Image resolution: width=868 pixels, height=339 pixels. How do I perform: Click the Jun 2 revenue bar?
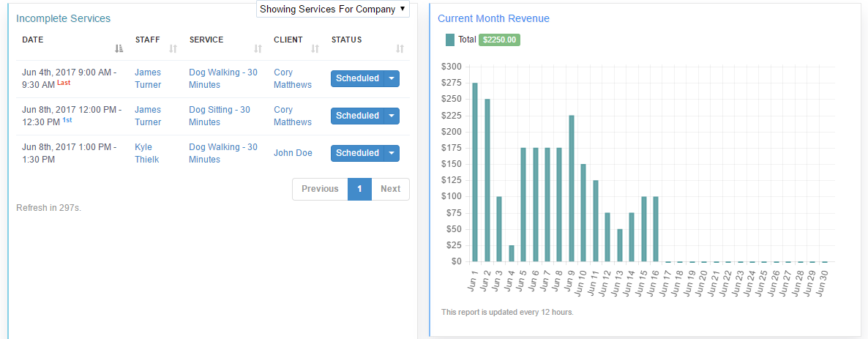[487, 181]
